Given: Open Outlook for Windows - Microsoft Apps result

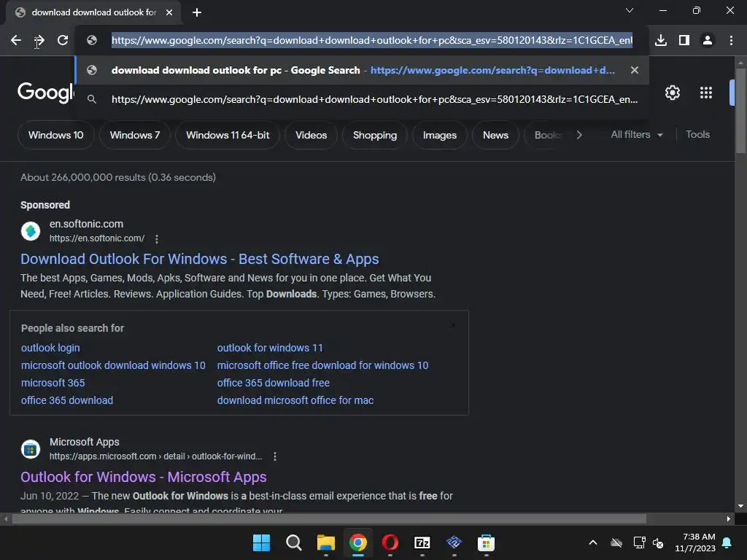Looking at the screenshot, I should (144, 477).
